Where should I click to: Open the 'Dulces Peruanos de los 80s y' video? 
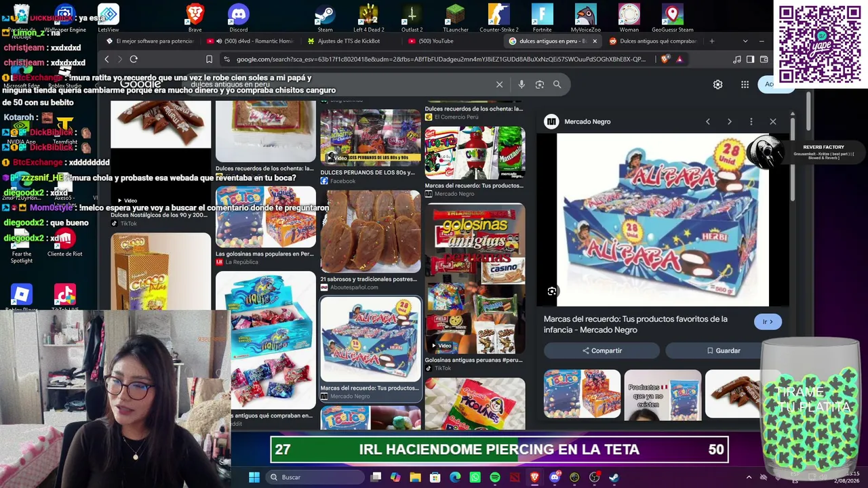[370, 137]
